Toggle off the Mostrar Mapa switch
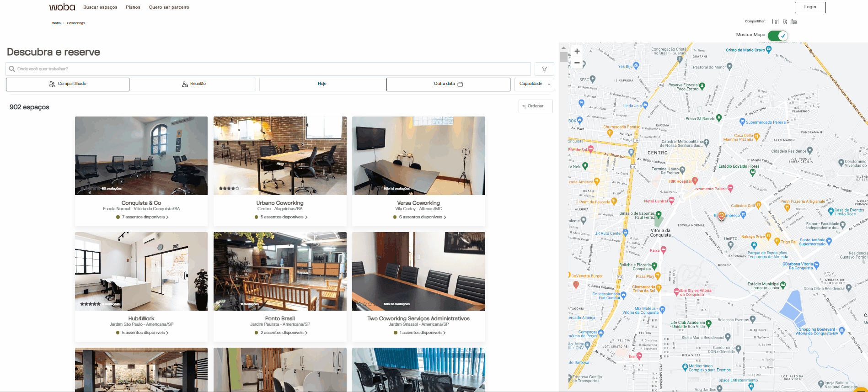The image size is (868, 392). [x=777, y=35]
